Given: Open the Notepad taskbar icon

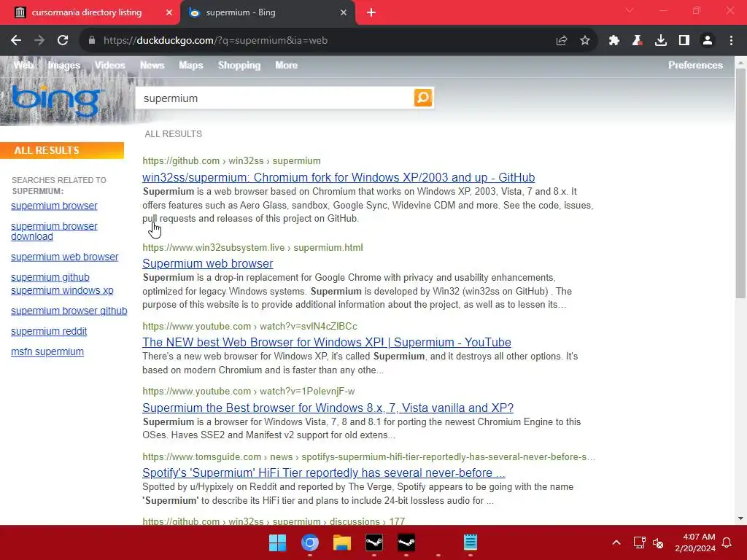Looking at the screenshot, I should pyautogui.click(x=471, y=542).
